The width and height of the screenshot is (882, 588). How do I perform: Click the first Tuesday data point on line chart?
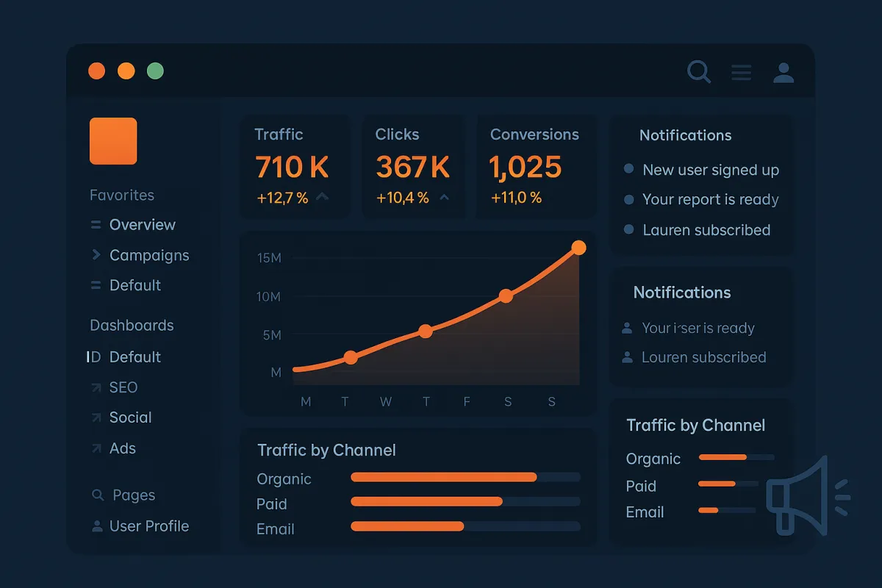(351, 358)
